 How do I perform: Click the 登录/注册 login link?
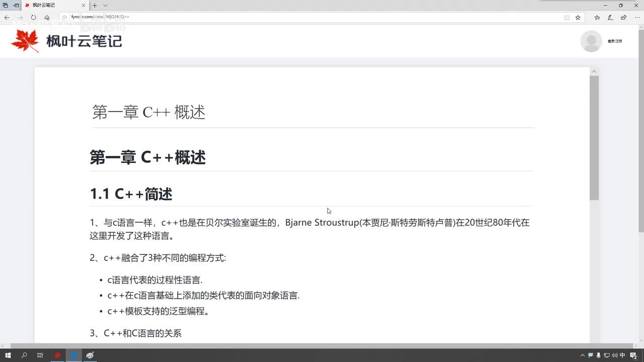click(x=615, y=41)
